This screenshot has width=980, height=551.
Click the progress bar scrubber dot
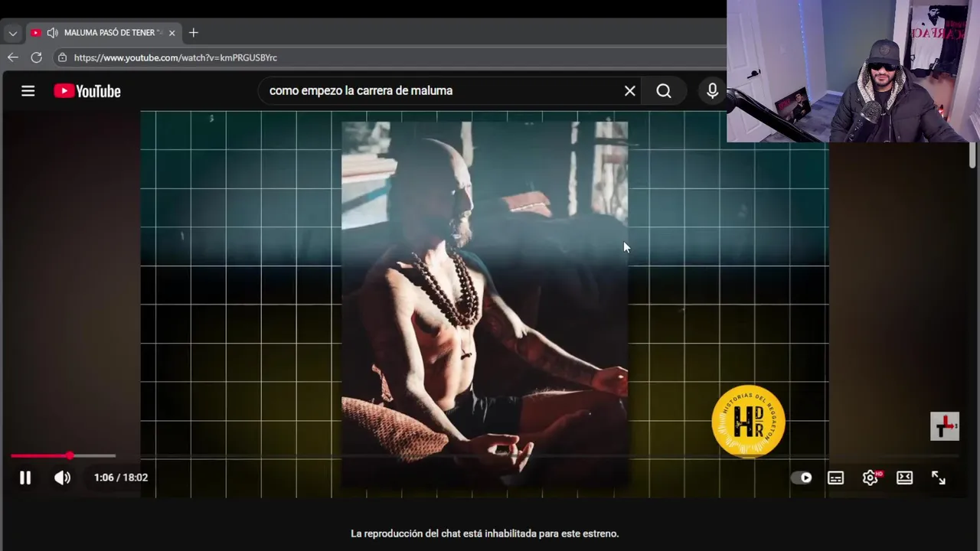point(70,456)
